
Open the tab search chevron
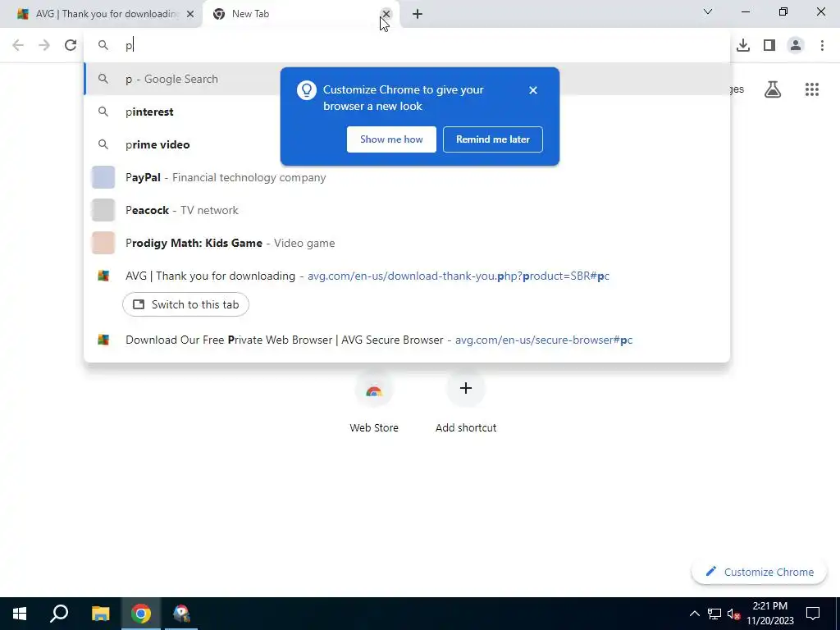[x=708, y=11]
